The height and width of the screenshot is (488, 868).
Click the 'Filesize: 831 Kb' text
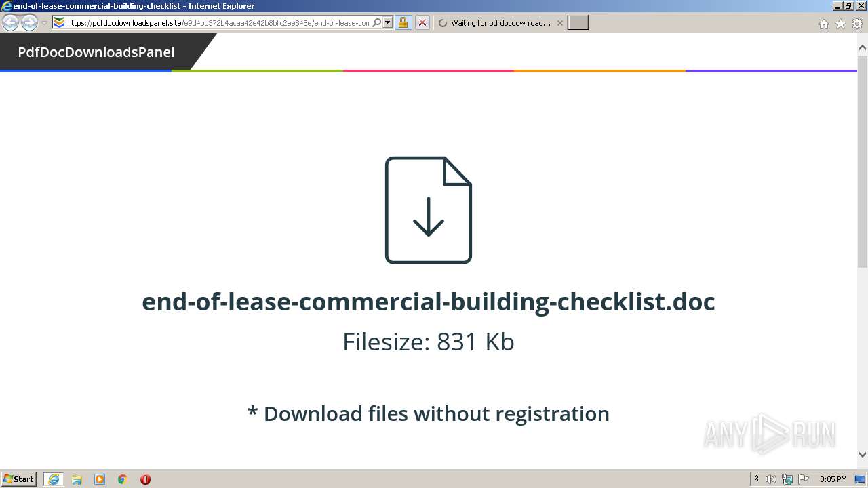[429, 342]
